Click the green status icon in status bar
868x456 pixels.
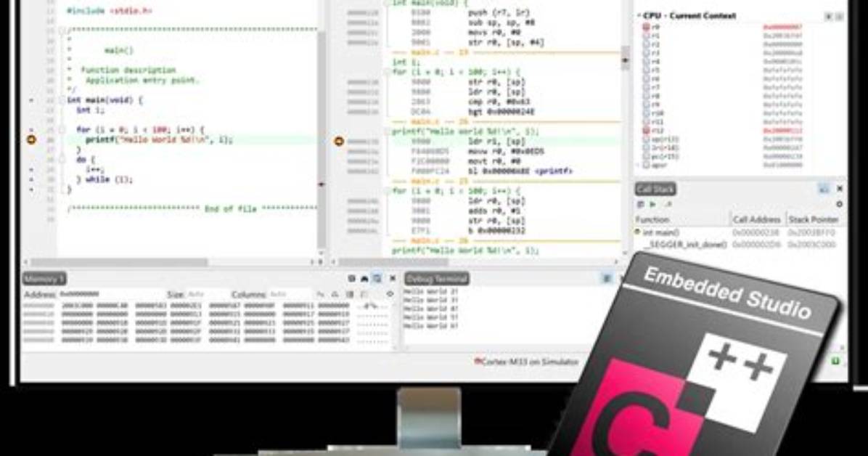tap(835, 362)
